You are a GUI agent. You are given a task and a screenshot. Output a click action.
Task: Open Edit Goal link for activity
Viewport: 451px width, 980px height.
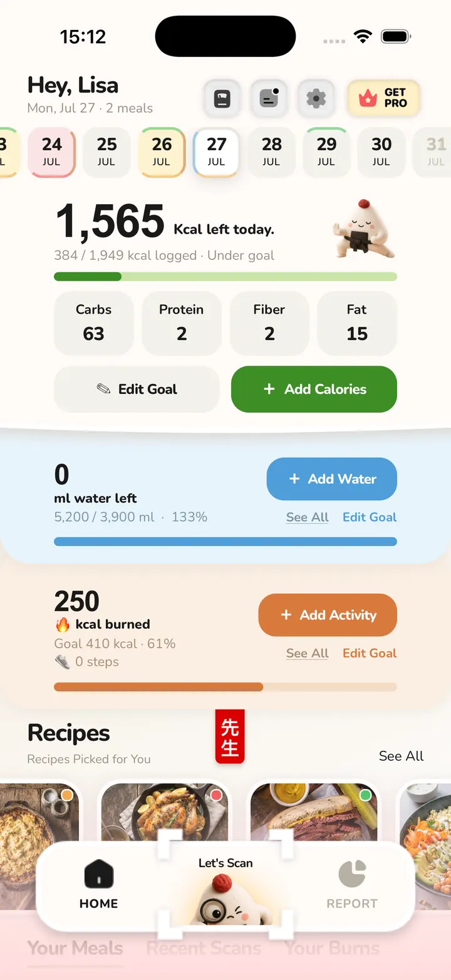point(370,653)
